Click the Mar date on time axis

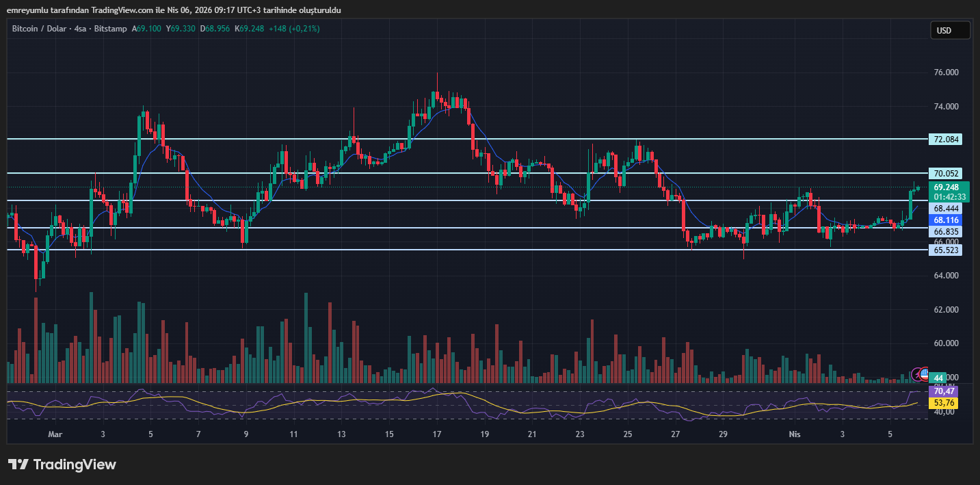55,434
